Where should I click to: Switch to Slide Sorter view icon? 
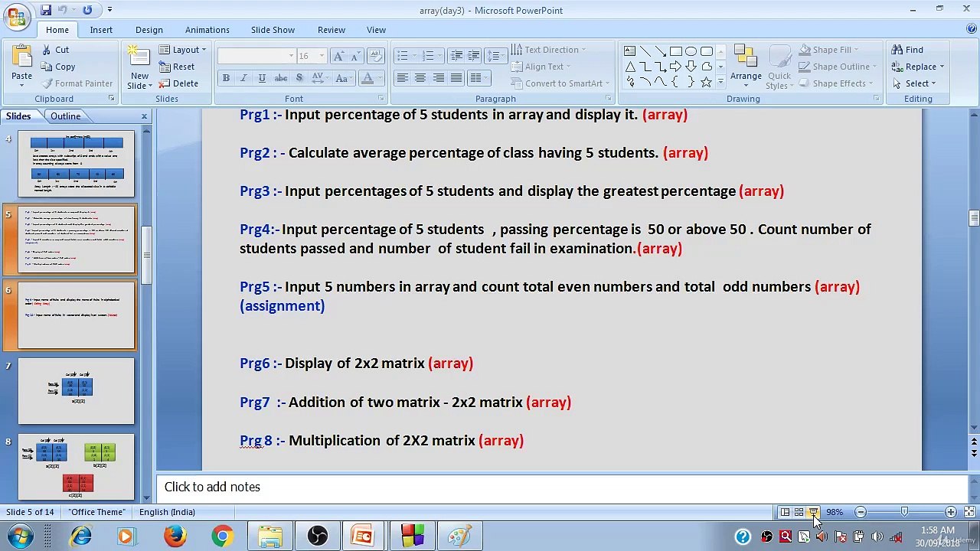(x=799, y=512)
